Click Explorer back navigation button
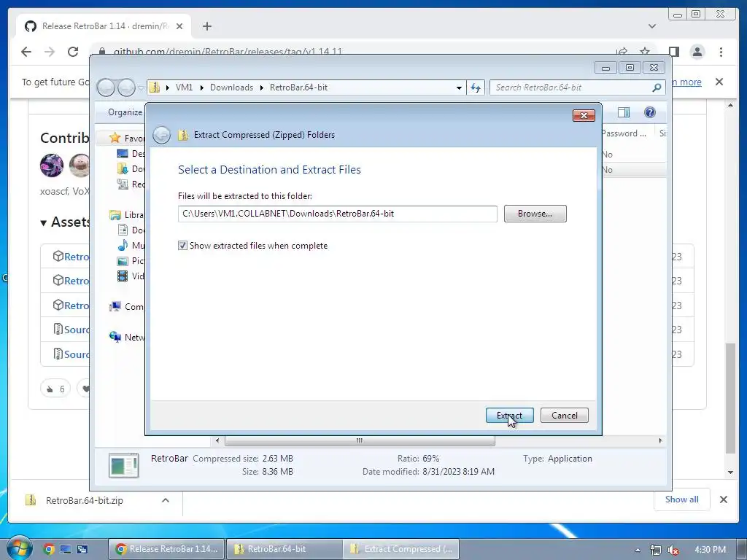 106,87
